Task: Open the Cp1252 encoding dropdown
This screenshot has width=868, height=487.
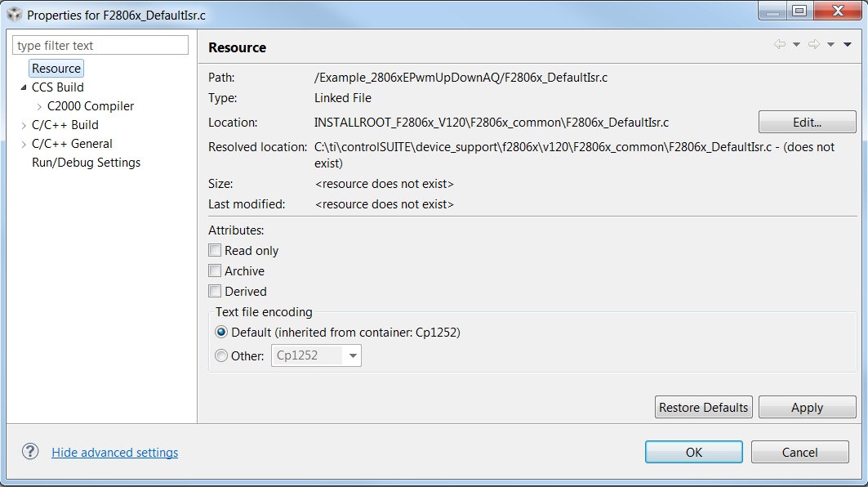Action: click(316, 355)
